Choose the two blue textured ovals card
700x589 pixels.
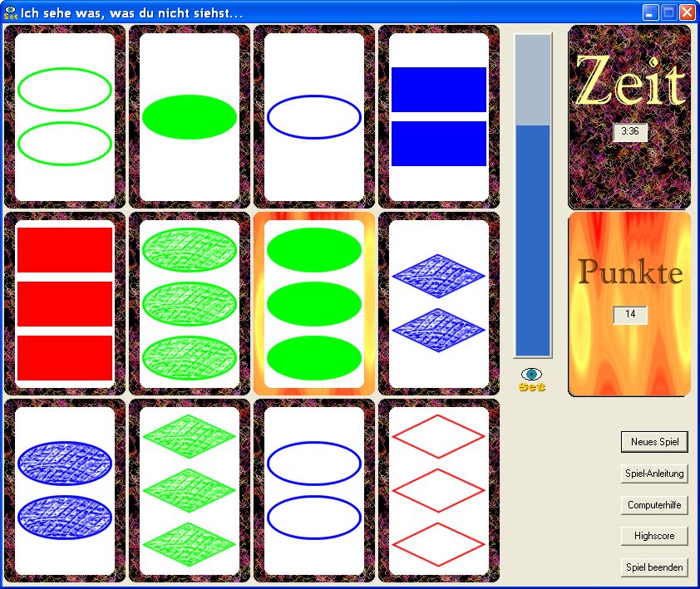65,490
